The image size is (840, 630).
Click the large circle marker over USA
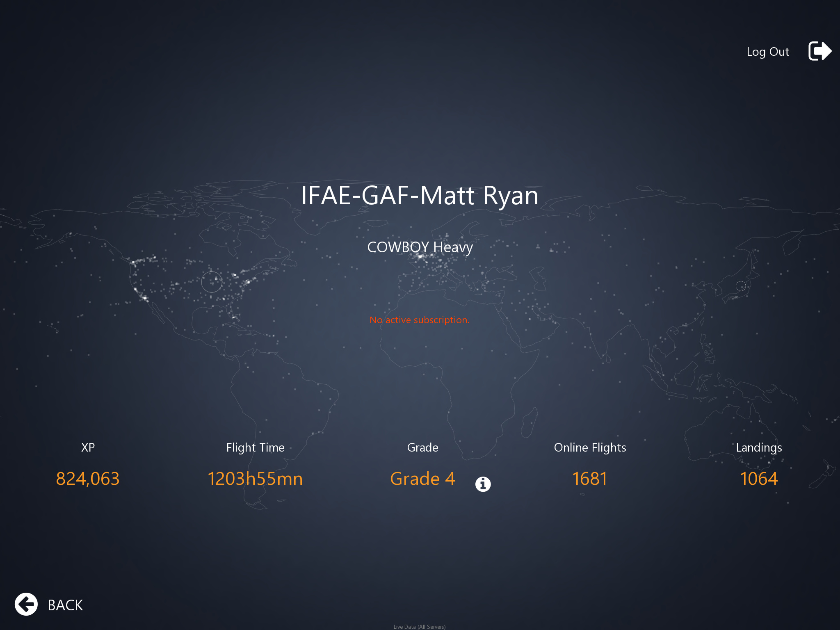tap(212, 282)
